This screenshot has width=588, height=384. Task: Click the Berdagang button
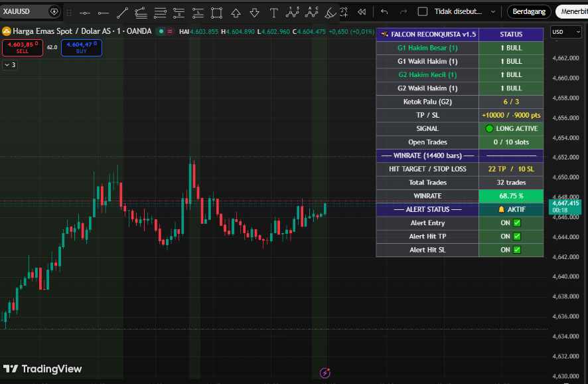(x=529, y=12)
